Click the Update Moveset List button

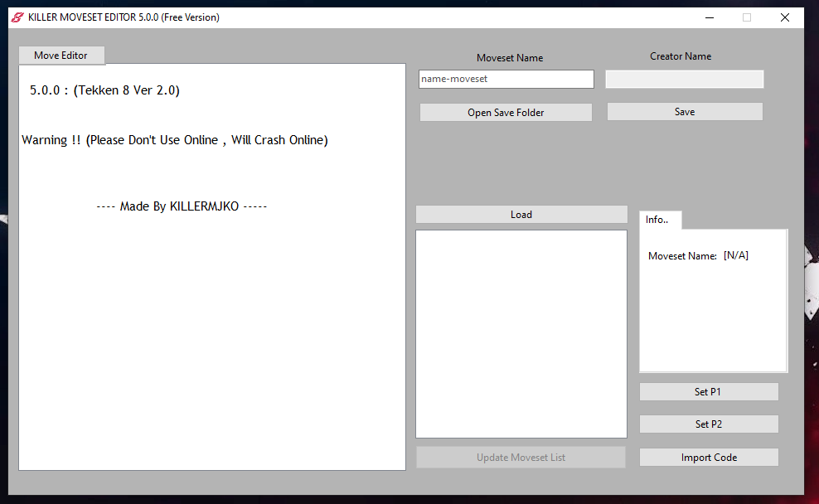tap(521, 458)
